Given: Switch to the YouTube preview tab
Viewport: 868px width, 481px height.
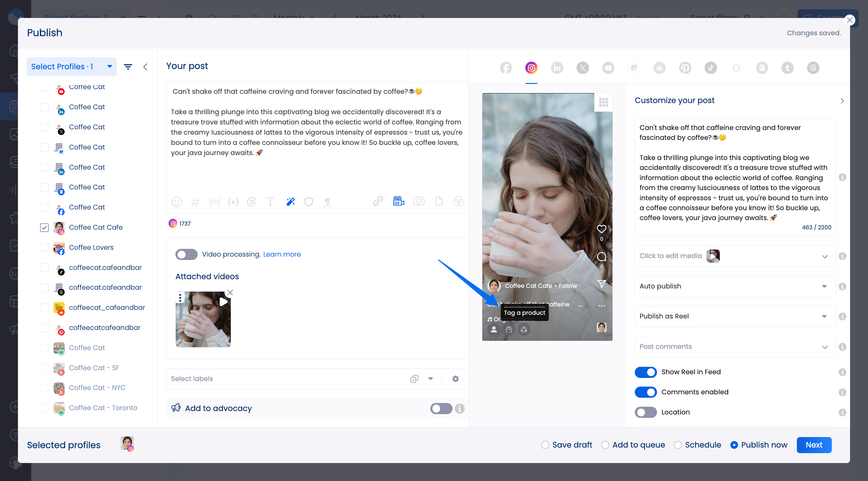Looking at the screenshot, I should pyautogui.click(x=608, y=68).
